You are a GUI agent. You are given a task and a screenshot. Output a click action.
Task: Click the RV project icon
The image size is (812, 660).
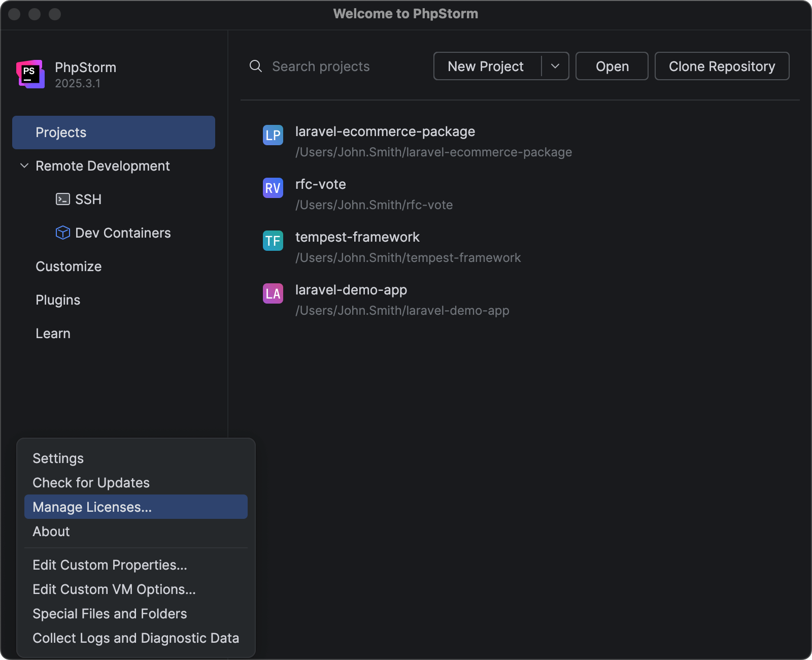(273, 188)
